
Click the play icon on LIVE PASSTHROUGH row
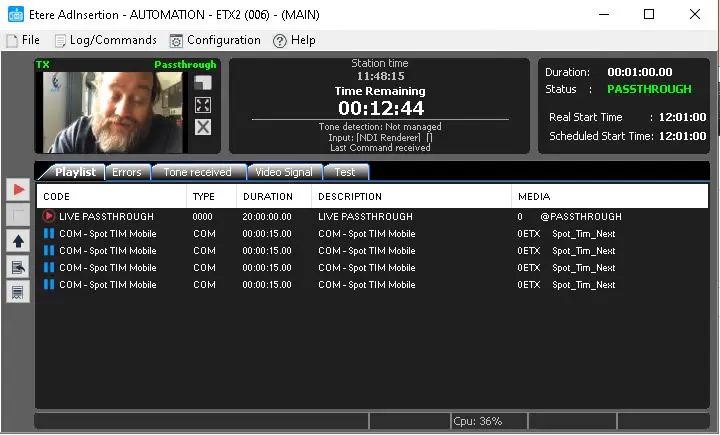tap(48, 216)
